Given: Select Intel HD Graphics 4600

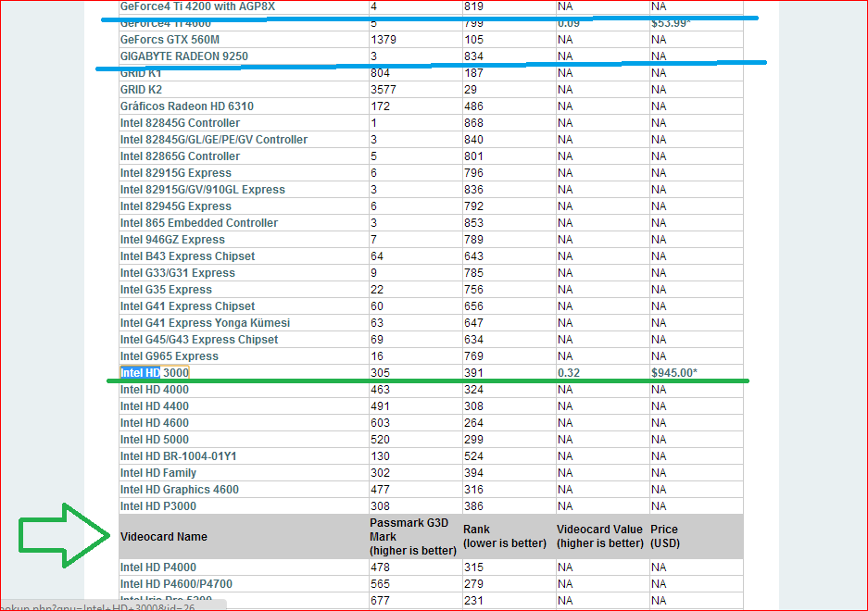Looking at the screenshot, I should tap(180, 489).
